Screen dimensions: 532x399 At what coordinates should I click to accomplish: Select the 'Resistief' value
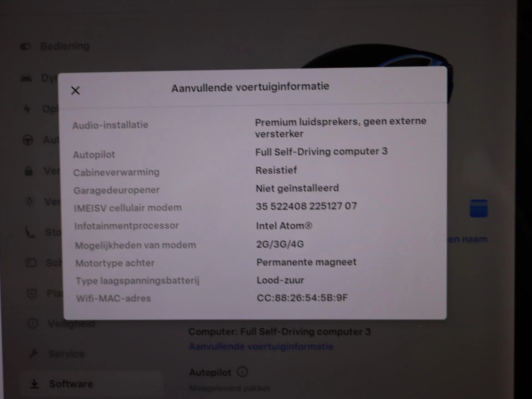coord(276,170)
